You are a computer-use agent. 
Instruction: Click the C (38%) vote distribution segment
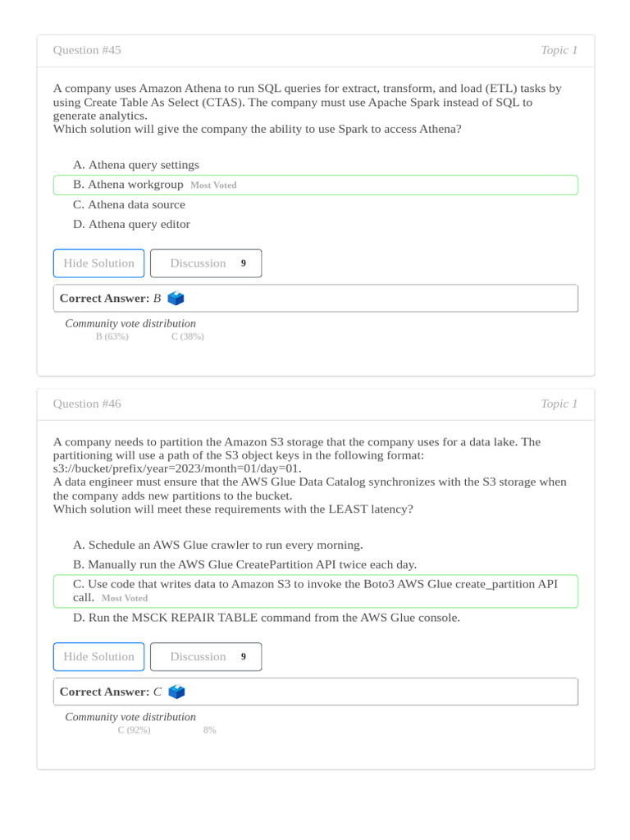188,336
